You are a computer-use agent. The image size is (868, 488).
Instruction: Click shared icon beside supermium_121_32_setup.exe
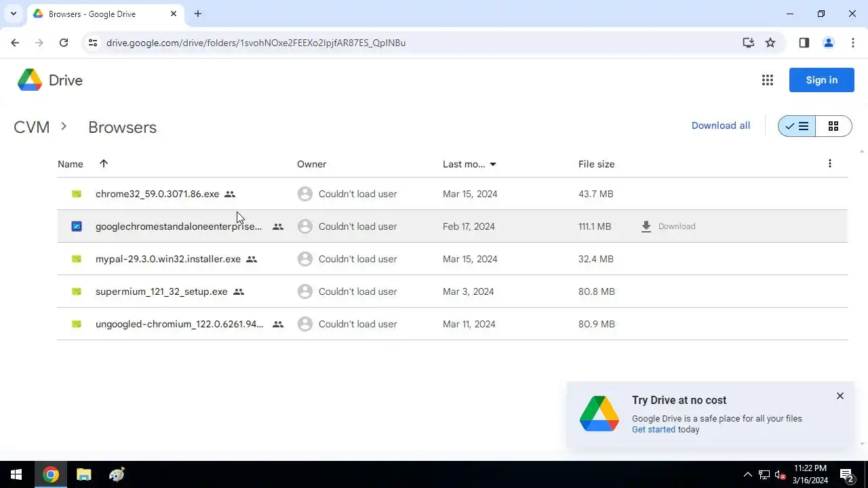238,291
